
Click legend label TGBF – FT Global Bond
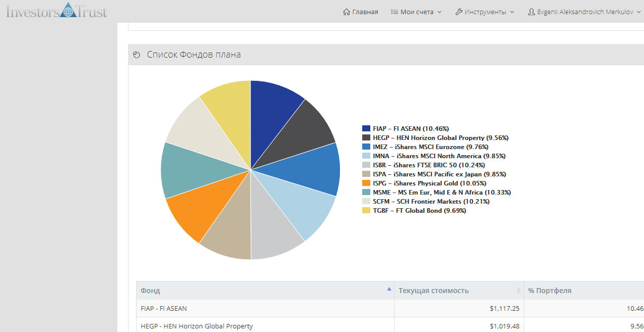click(419, 211)
